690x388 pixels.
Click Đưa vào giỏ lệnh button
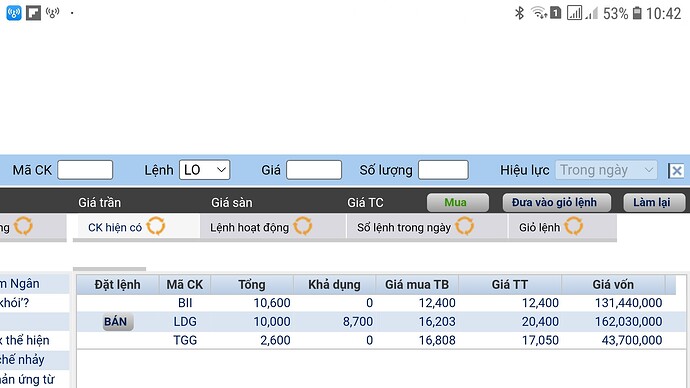point(557,202)
